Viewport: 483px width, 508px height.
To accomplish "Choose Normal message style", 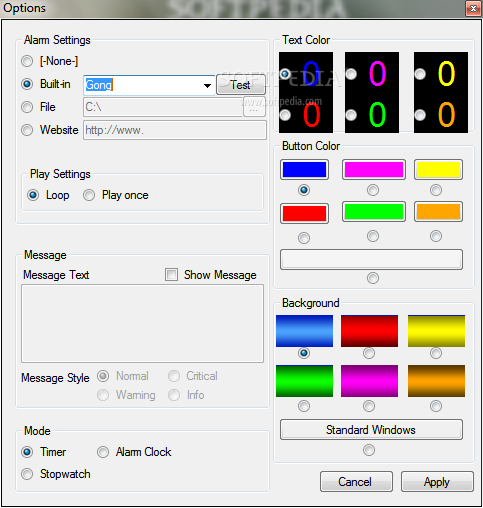I will (103, 376).
